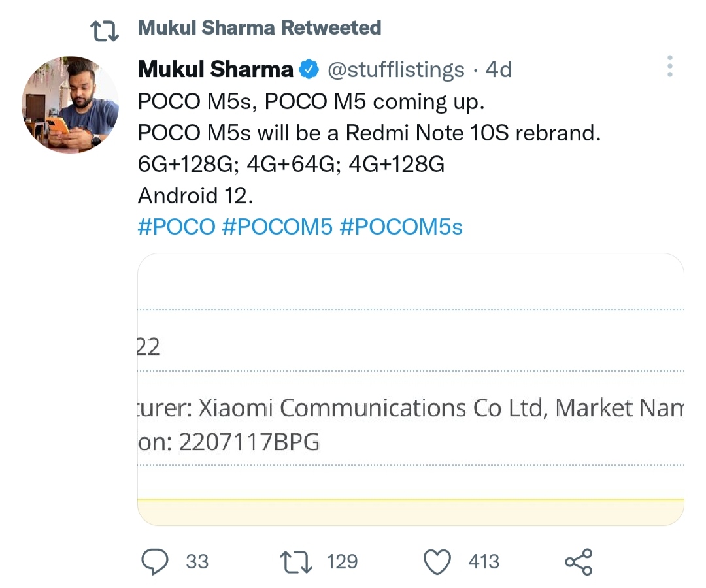The image size is (706, 588).
Task: Share the tweet via share icon
Action: (x=579, y=562)
